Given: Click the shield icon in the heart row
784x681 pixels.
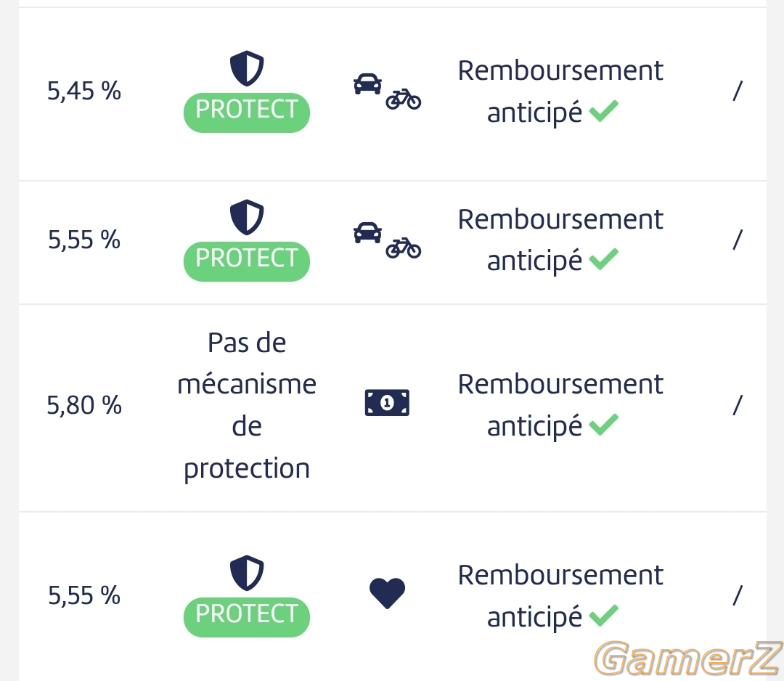Looking at the screenshot, I should coord(247,573).
